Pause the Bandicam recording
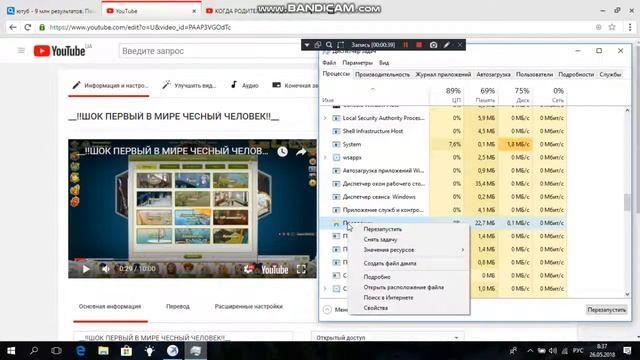The width and height of the screenshot is (640, 360). (406, 45)
